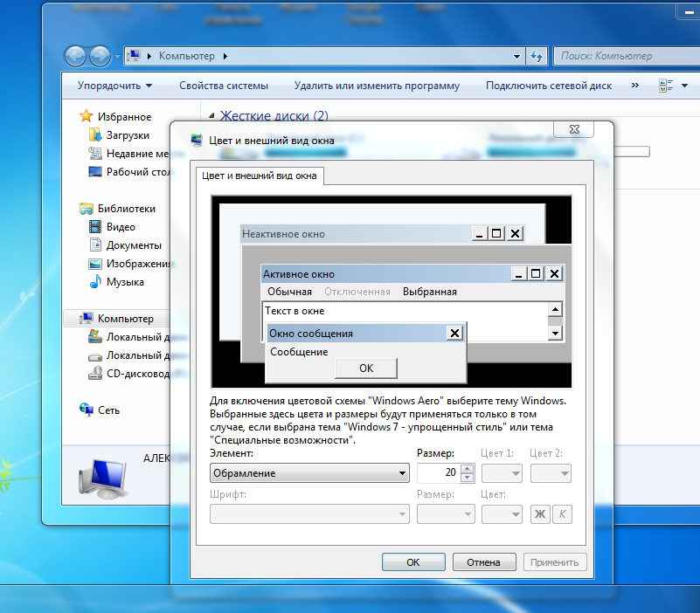Click the first Локальный диск icon

click(x=95, y=336)
